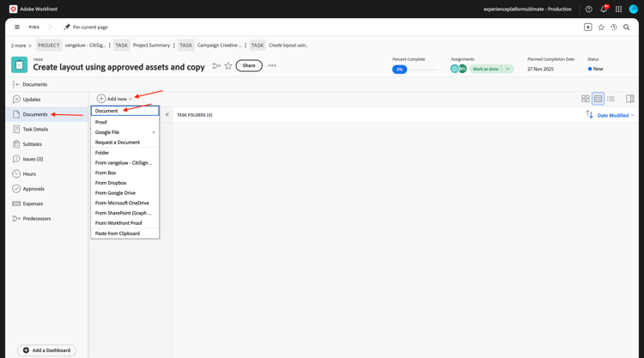644x358 pixels.
Task: Click Mark as done
Action: tap(485, 69)
